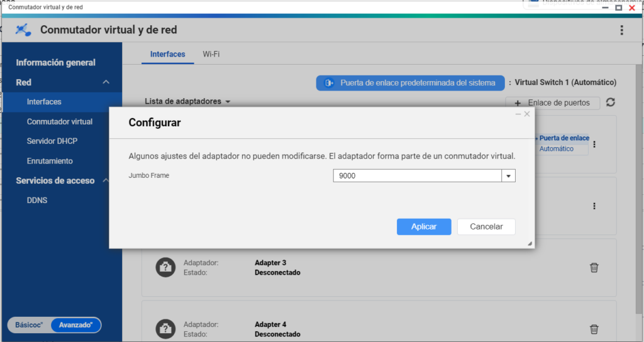Image resolution: width=644 pixels, height=342 pixels.
Task: Click Puerta de enlace predeterminada del sistema button
Action: click(410, 83)
